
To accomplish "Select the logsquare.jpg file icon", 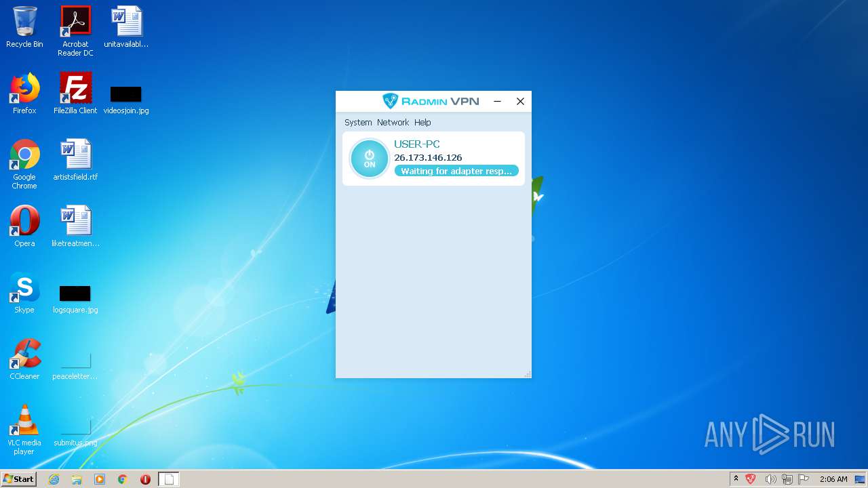I will (x=75, y=300).
